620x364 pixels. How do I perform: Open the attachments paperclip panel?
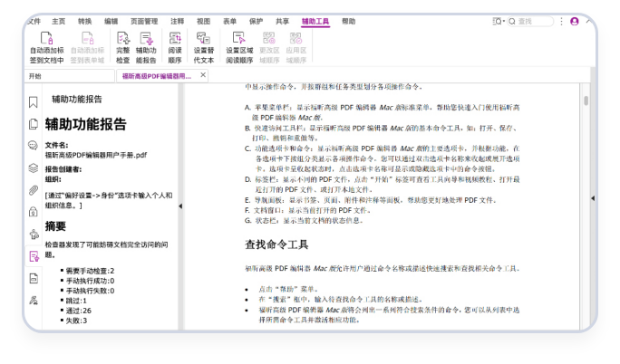pyautogui.click(x=34, y=190)
